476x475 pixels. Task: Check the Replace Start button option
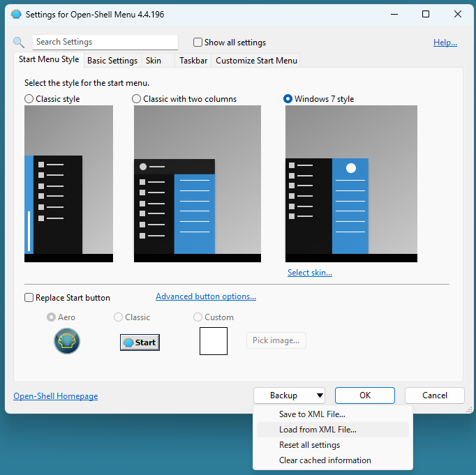pyautogui.click(x=29, y=298)
